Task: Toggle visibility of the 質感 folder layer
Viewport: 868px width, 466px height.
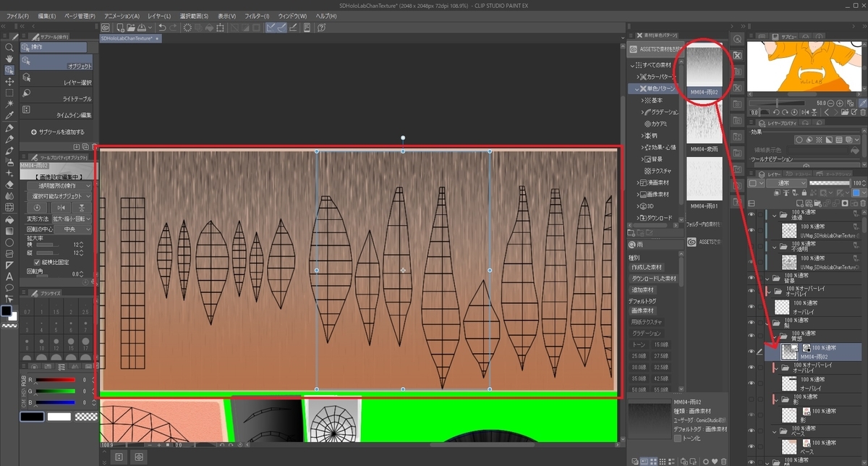Action: (x=751, y=335)
